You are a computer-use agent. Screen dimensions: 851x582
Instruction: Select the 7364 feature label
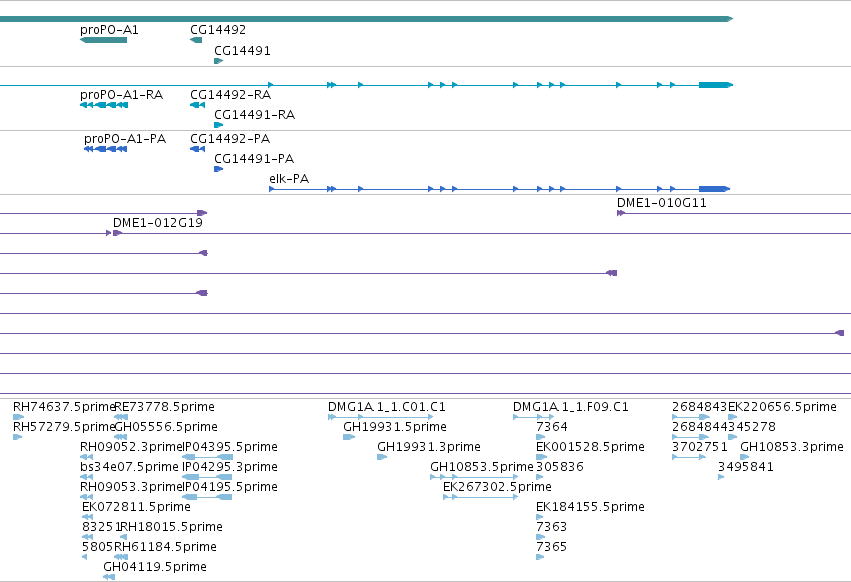551,427
